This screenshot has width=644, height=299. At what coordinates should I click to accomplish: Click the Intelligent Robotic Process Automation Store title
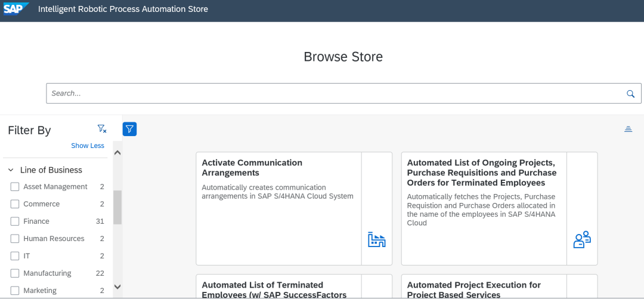pos(123,8)
